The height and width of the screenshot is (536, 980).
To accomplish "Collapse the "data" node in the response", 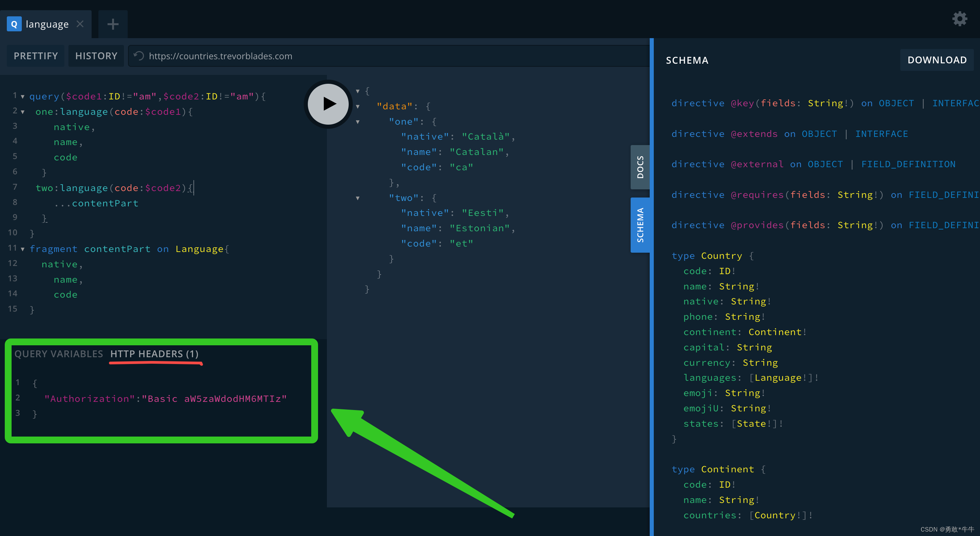I will [358, 107].
